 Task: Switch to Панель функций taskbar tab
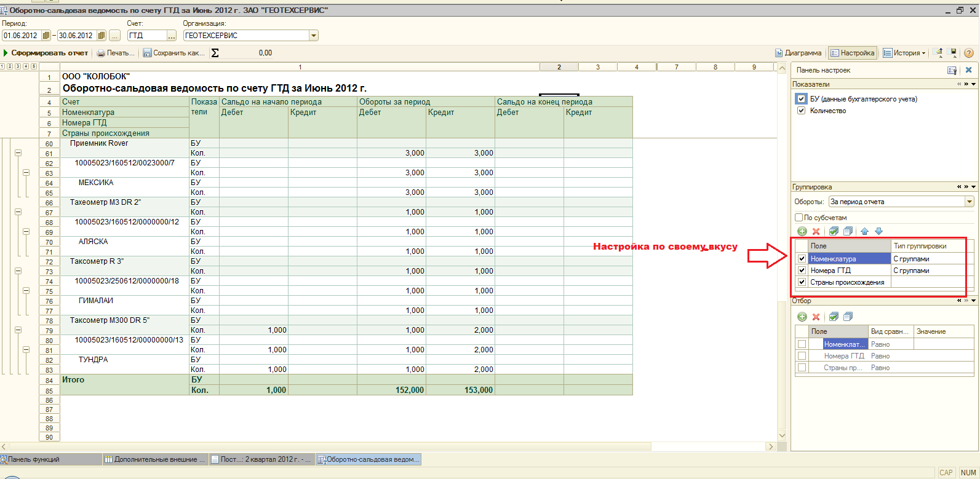[x=51, y=459]
